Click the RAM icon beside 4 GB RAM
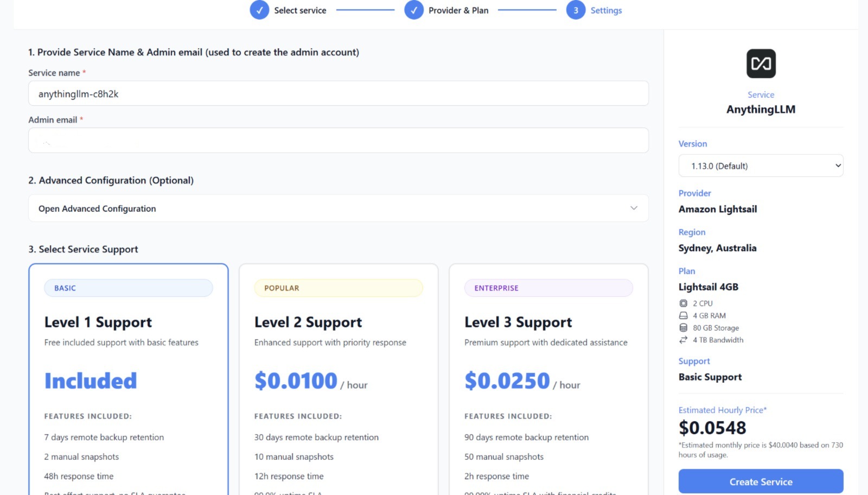Image resolution: width=868 pixels, height=495 pixels. (x=683, y=315)
